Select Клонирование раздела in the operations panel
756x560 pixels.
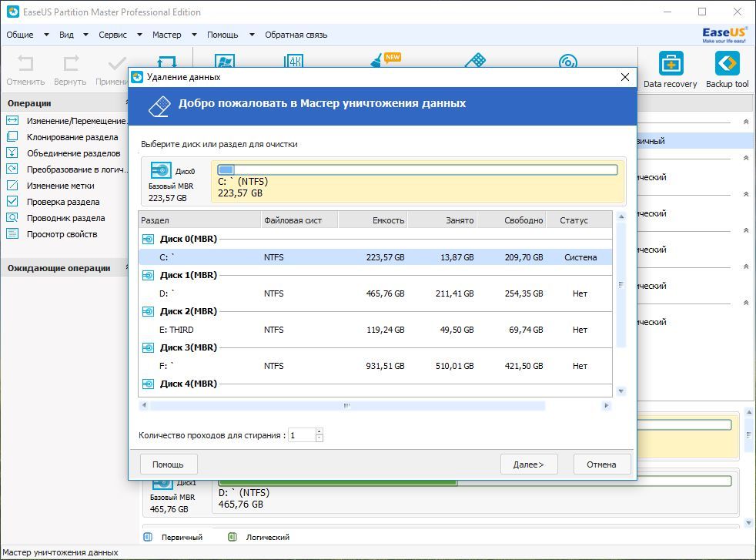click(72, 137)
